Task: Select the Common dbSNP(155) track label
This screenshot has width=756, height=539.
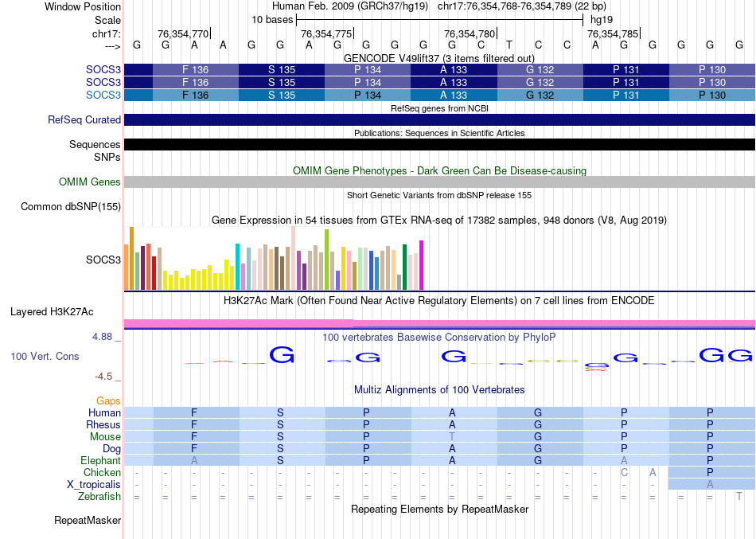Action: pos(70,206)
